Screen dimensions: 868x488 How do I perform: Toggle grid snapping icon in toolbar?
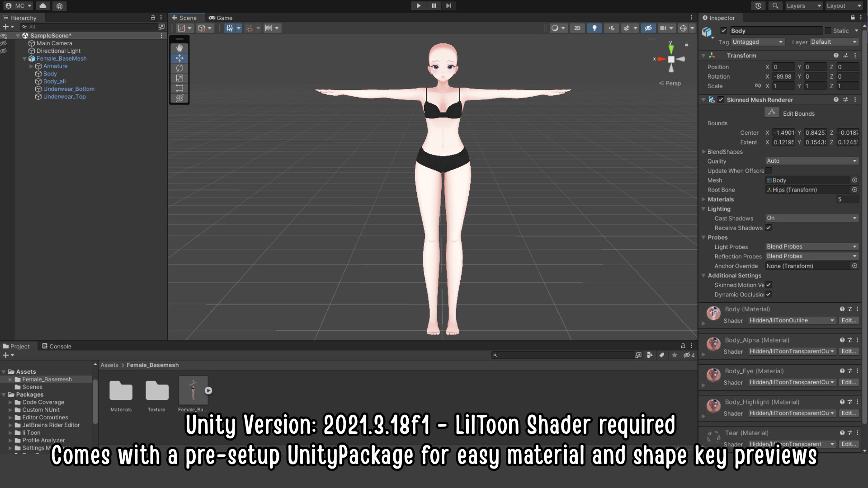pos(229,28)
